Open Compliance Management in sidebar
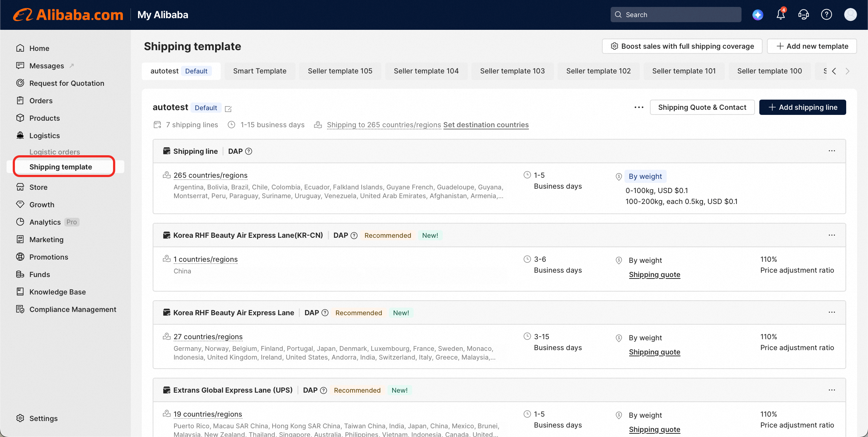 tap(73, 309)
